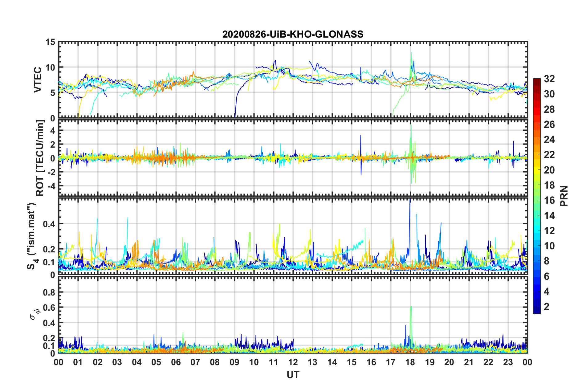The width and height of the screenshot is (586, 392).
Task: Click the plot title 20200826-UiB-KHO-GLONASS
Action: tap(293, 34)
